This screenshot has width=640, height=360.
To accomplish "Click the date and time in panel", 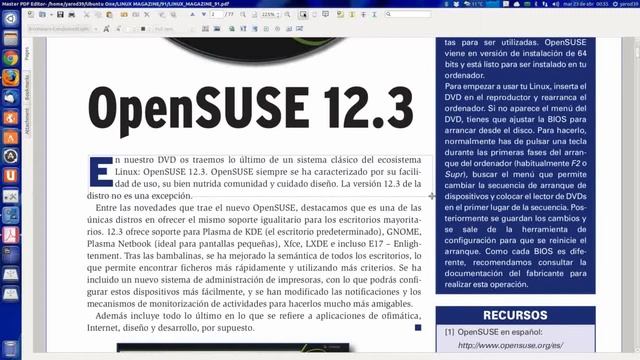I will point(585,4).
